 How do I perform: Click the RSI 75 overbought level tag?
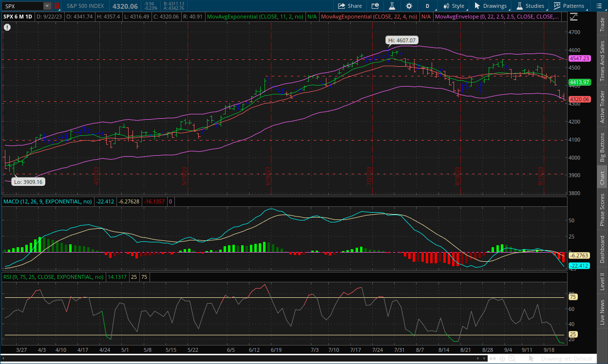click(573, 297)
